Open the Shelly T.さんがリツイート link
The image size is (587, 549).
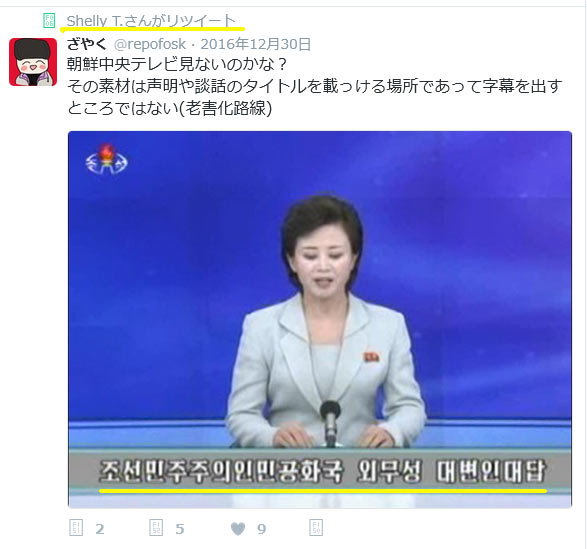tap(151, 21)
